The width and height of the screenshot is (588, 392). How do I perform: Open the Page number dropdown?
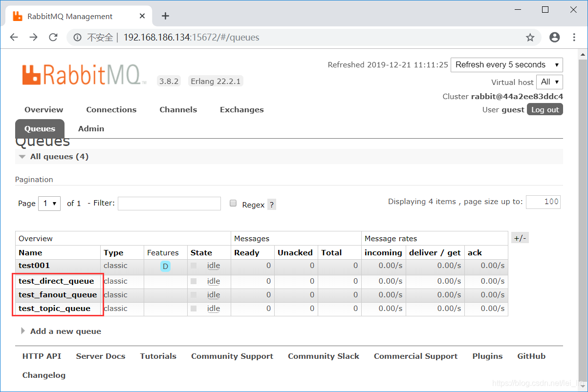[49, 203]
